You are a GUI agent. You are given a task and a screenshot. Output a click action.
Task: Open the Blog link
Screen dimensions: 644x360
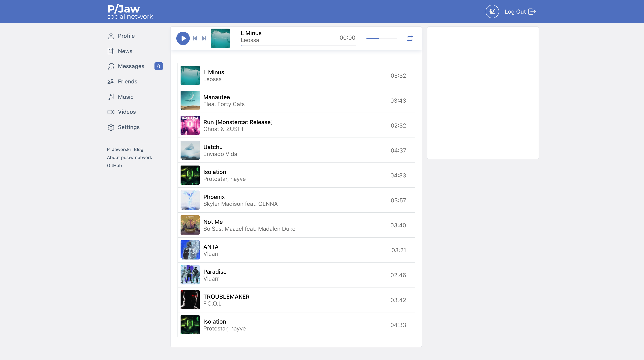[139, 149]
